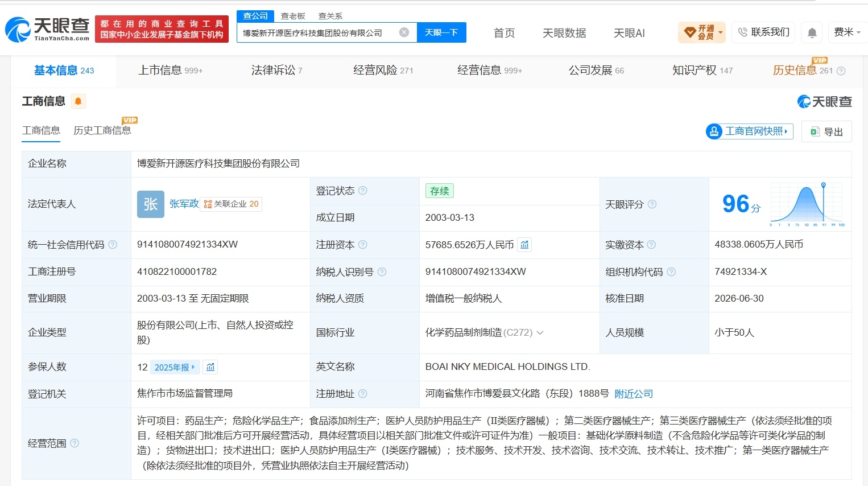Show help for 统一社会信用代码

tap(113, 245)
